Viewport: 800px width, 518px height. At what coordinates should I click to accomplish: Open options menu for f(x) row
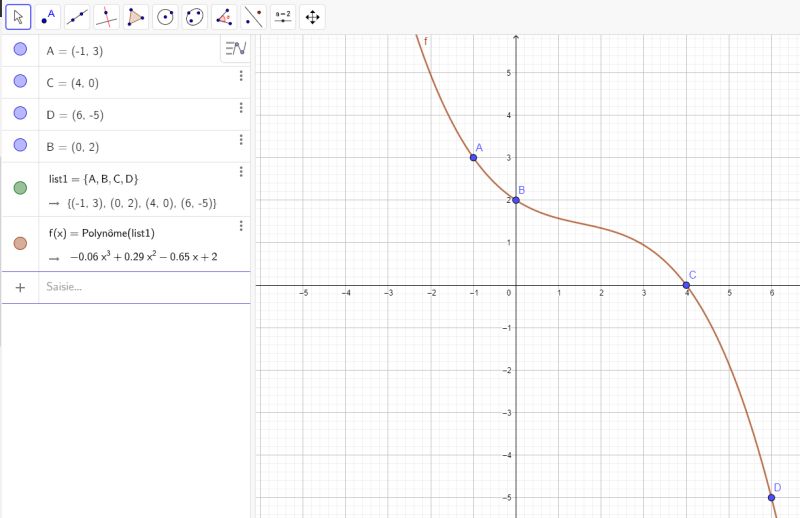[241, 226]
